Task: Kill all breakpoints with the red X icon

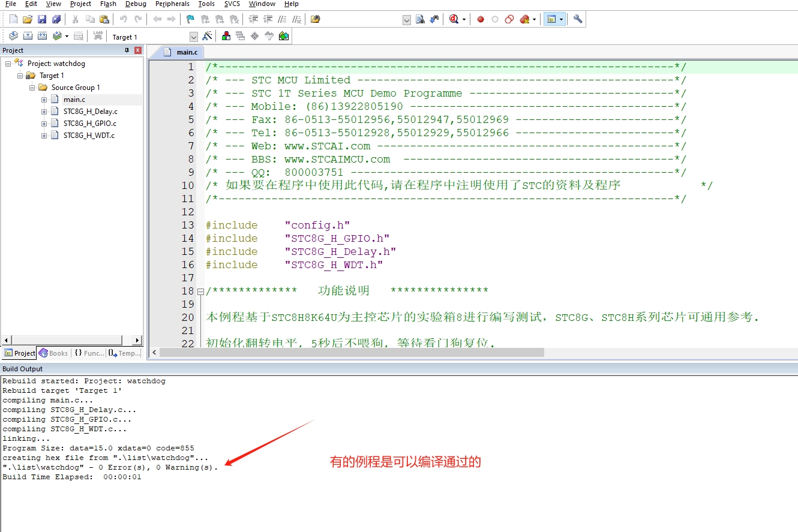Action: click(525, 19)
